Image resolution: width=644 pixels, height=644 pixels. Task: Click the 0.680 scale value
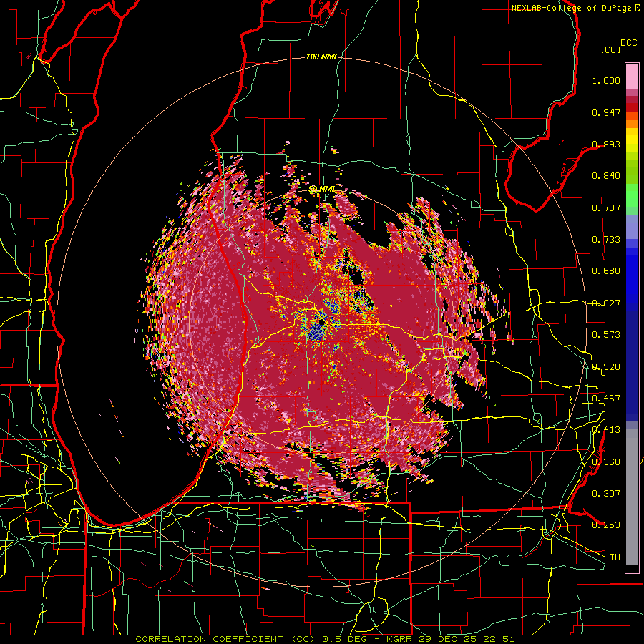[606, 271]
